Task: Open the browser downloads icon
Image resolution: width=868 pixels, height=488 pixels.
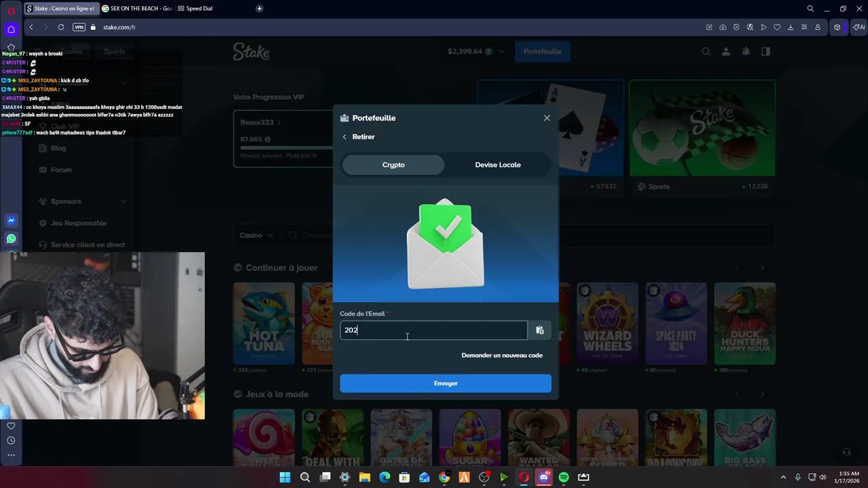Action: (791, 27)
